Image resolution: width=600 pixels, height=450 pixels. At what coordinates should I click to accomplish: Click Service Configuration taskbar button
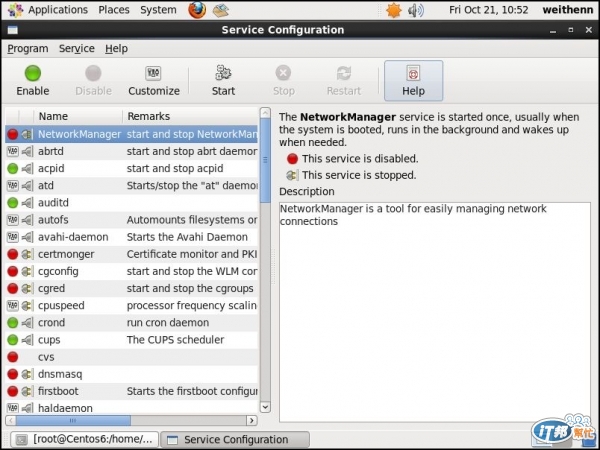[235, 440]
